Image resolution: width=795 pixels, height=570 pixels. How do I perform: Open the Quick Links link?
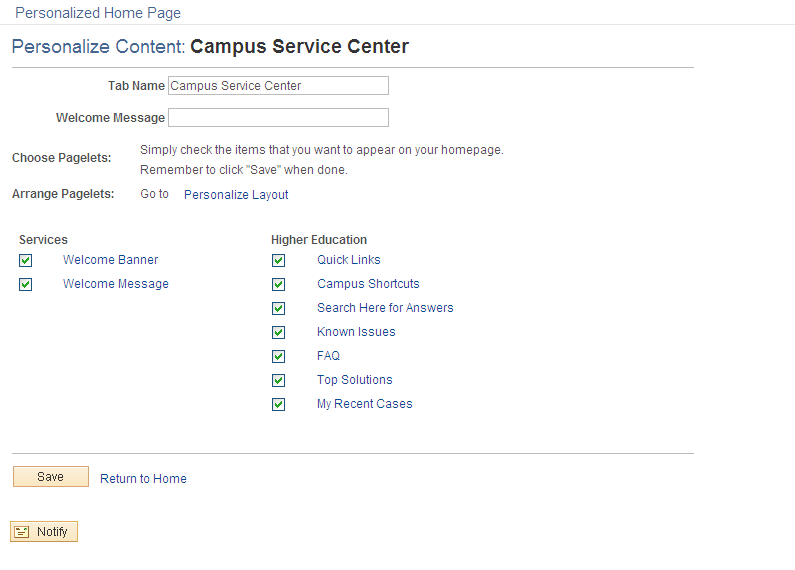pos(349,260)
